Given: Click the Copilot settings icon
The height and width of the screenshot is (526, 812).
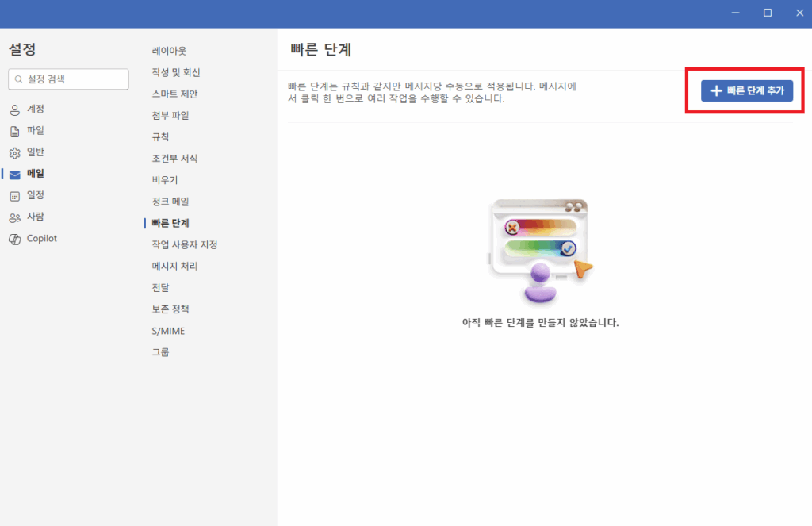Looking at the screenshot, I should pyautogui.click(x=14, y=238).
